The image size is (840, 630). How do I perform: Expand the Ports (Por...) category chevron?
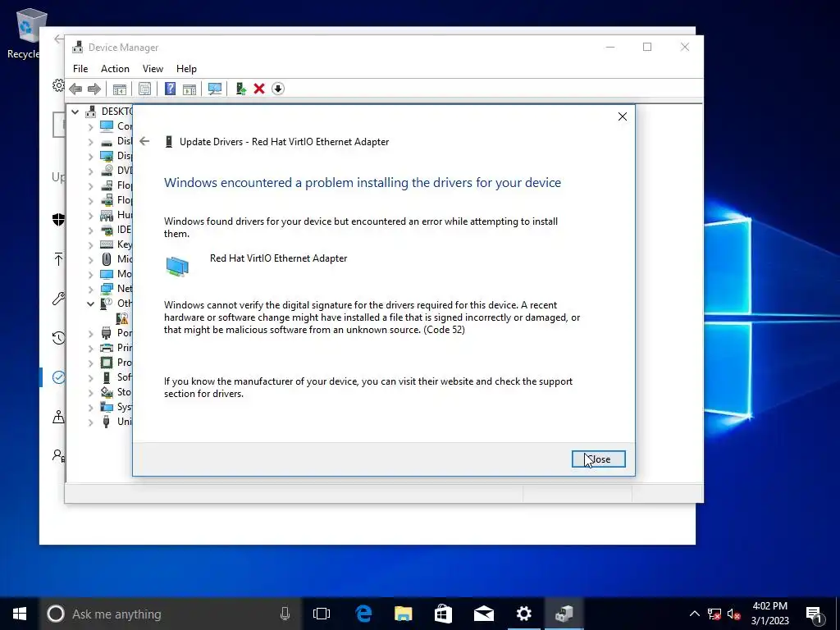90,334
